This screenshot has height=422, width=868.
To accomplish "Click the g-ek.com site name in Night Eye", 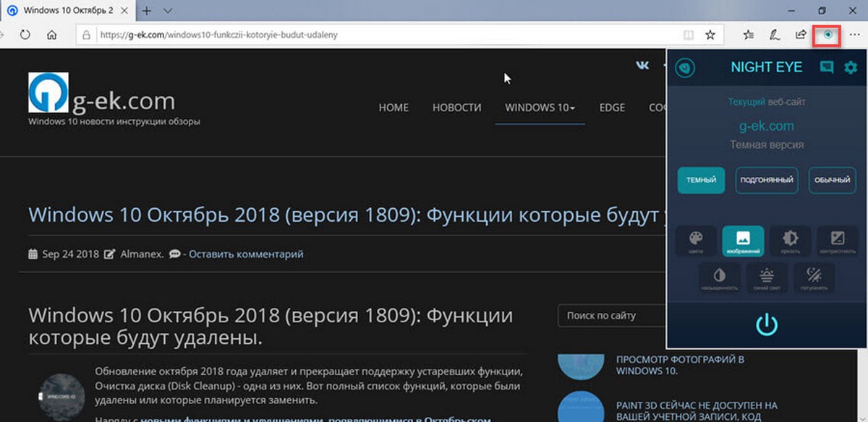I will tap(766, 126).
